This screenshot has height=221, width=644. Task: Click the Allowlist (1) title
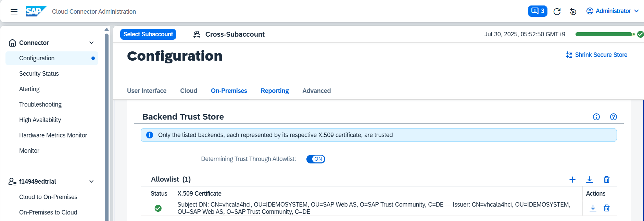pyautogui.click(x=171, y=179)
